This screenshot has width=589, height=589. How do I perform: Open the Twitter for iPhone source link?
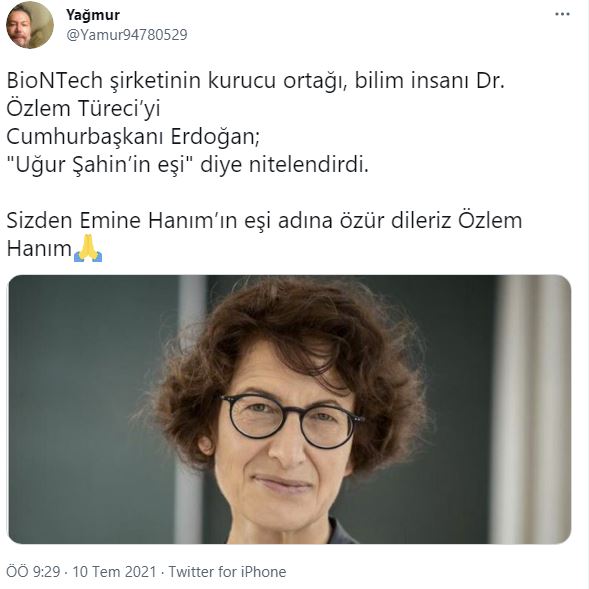[x=227, y=572]
